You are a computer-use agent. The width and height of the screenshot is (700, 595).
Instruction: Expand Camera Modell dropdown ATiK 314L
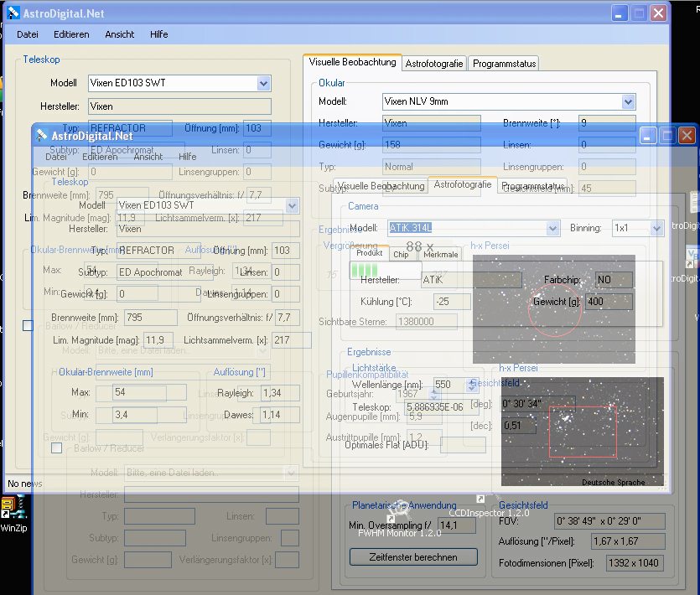click(x=552, y=229)
